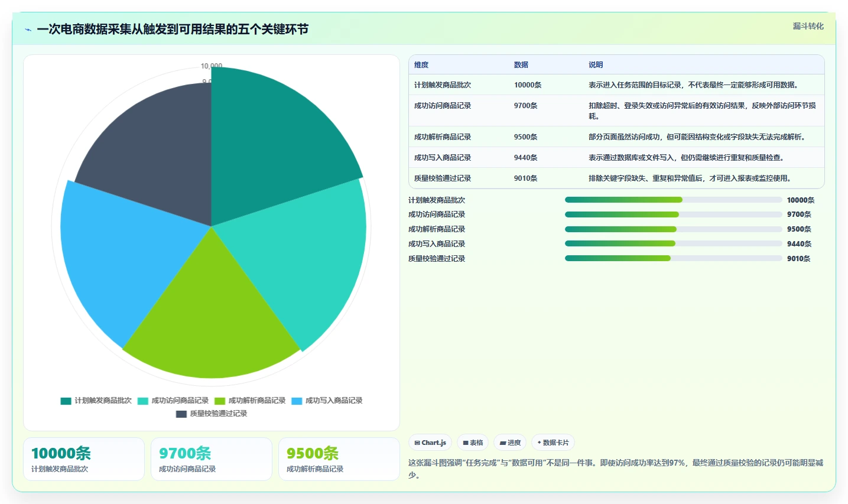Open the 9700条 stat card
Screen dimensions: 848x504
[212, 459]
